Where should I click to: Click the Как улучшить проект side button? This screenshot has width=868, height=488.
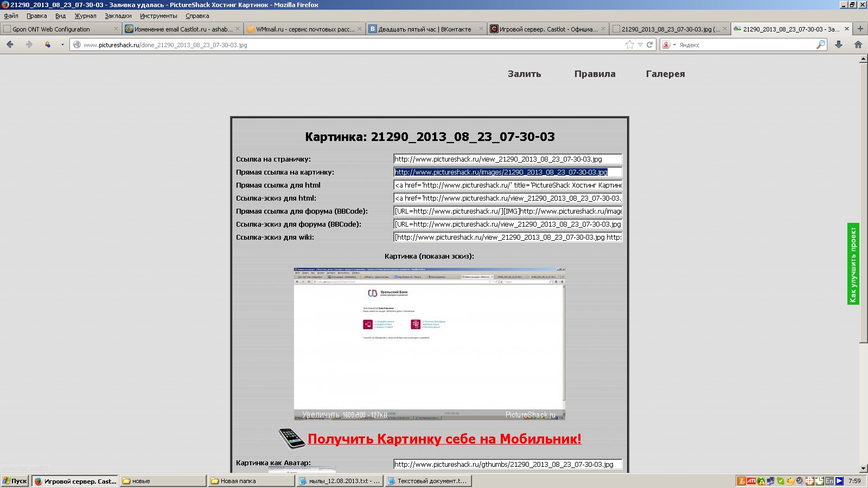coord(853,264)
